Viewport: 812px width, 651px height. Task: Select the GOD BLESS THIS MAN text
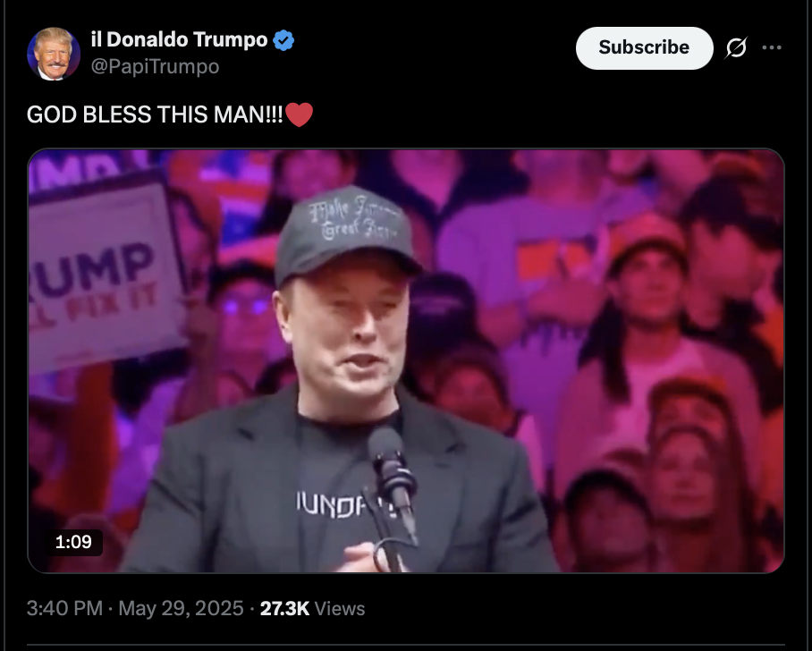click(x=155, y=114)
